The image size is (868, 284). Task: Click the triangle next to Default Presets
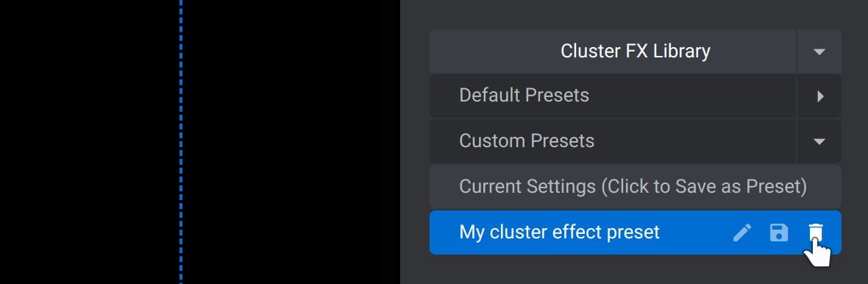pyautogui.click(x=820, y=96)
